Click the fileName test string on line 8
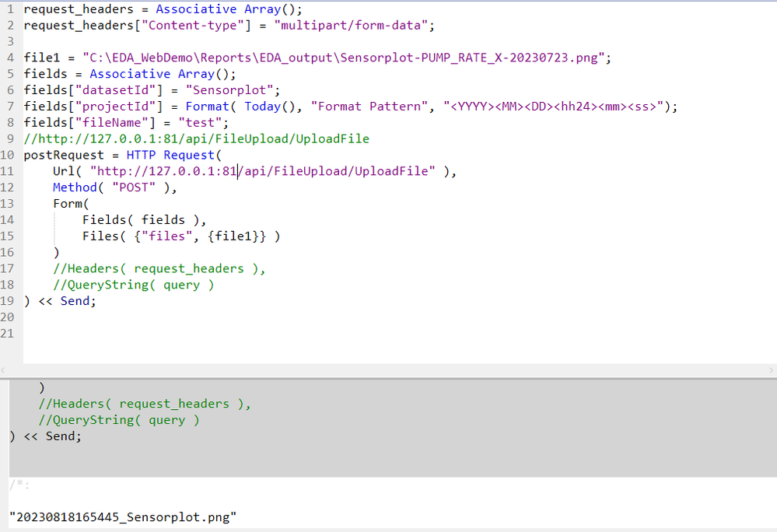 click(x=201, y=122)
